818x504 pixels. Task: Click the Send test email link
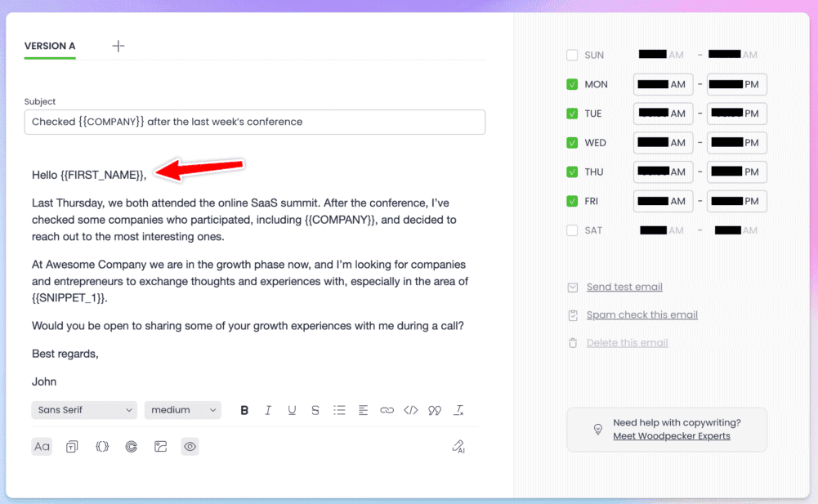coord(624,287)
